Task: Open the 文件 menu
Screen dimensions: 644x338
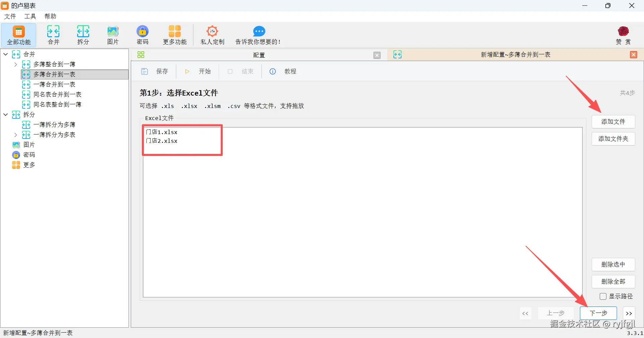Action: pyautogui.click(x=10, y=16)
